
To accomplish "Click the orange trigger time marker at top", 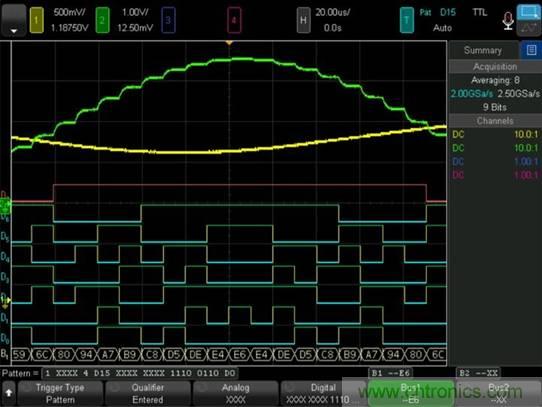I will point(229,43).
